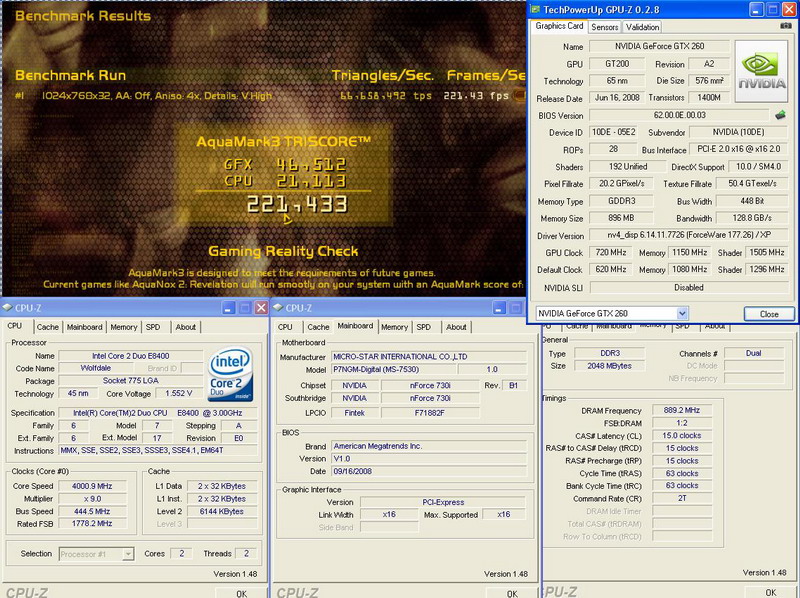800x598 pixels.
Task: Select SPD tab in CPU-Z mainboard window
Action: (x=423, y=327)
